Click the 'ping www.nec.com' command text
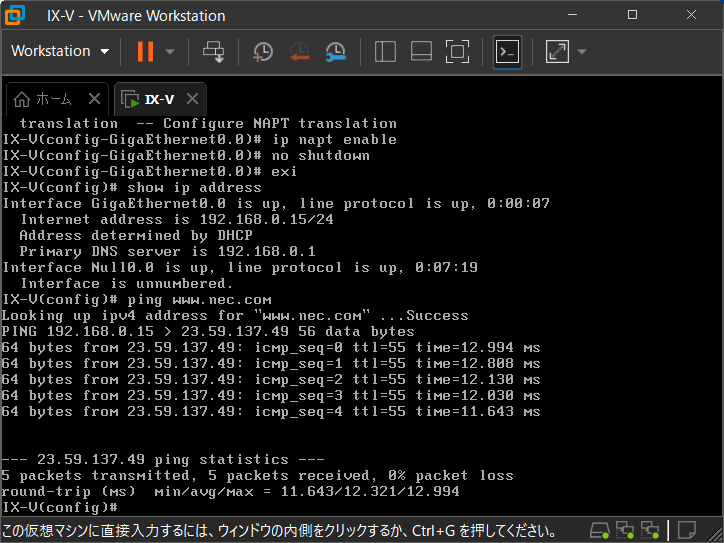 pyautogui.click(x=199, y=300)
